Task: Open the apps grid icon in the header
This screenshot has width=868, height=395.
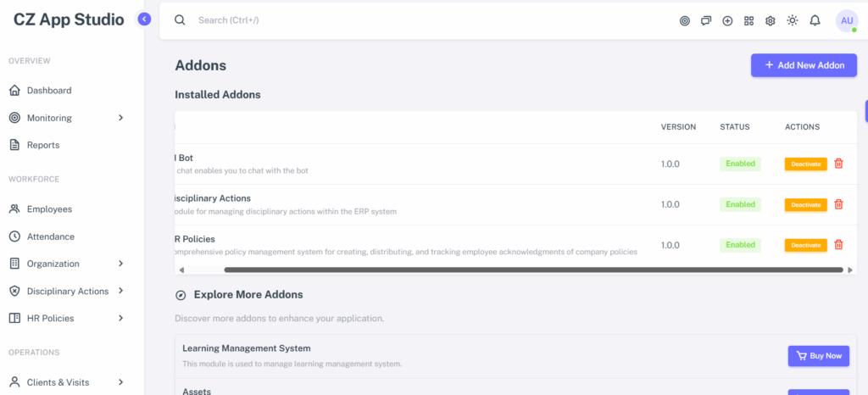Action: tap(749, 21)
